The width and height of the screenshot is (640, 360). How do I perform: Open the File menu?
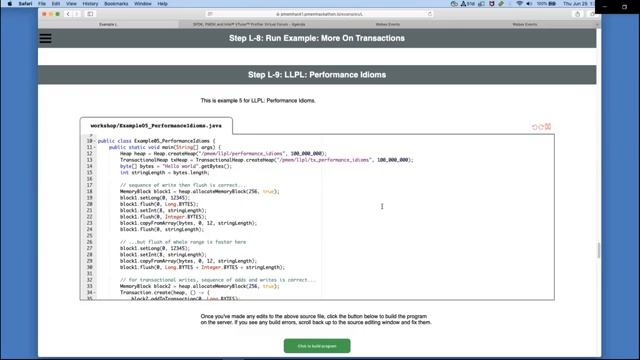[x=42, y=4]
